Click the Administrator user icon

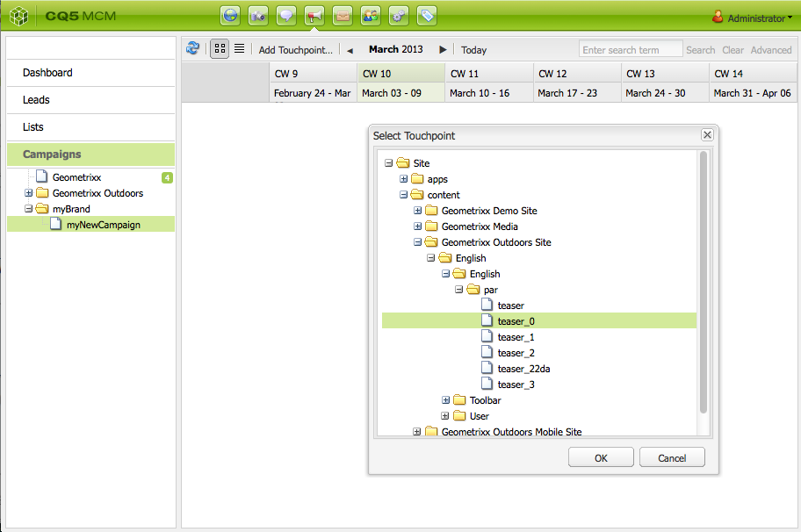point(718,17)
